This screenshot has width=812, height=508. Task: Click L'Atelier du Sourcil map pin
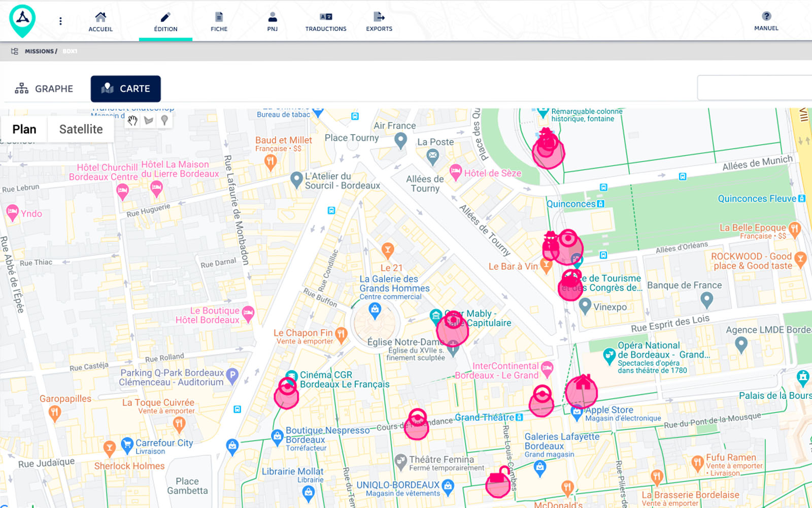coord(296,180)
